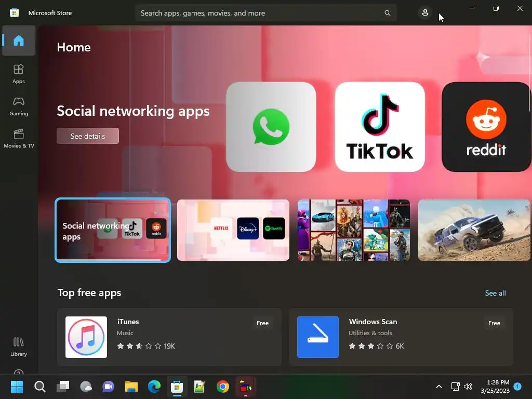Click the iTunes app title
The width and height of the screenshot is (532, 399).
[128, 322]
